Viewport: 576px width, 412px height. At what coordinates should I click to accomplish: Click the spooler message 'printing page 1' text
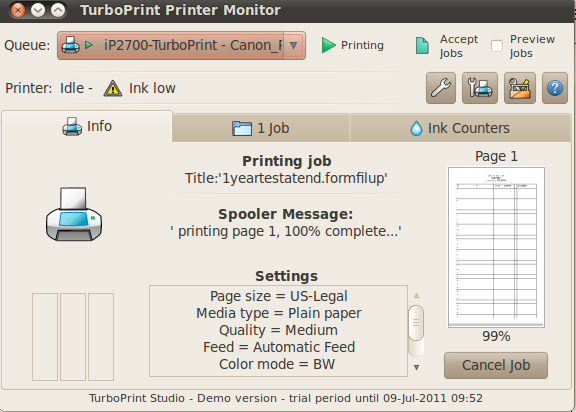click(x=286, y=231)
